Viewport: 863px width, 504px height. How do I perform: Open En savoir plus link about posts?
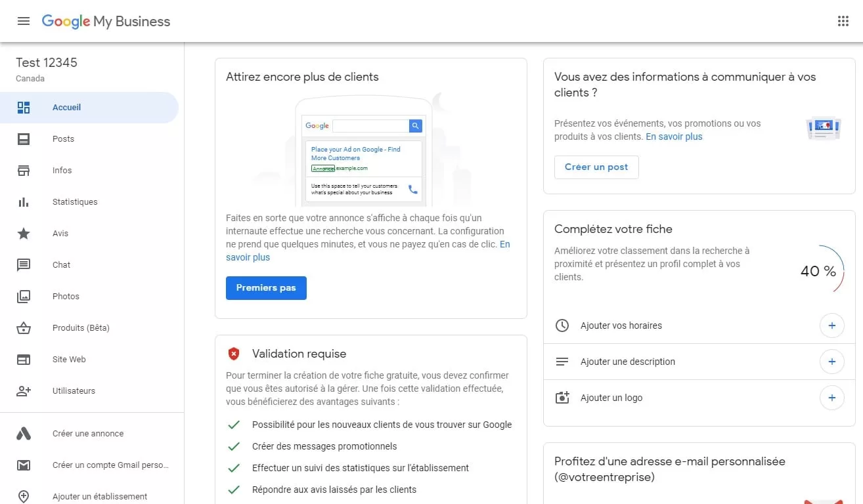(x=674, y=136)
